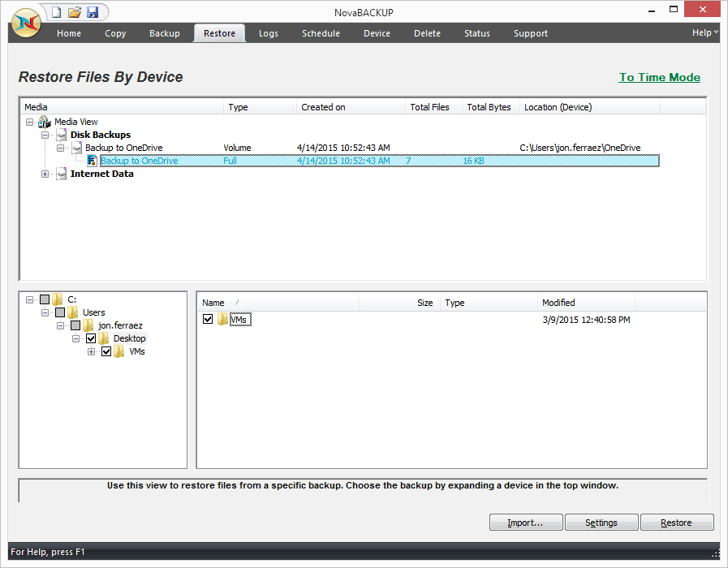Switch to the Backup tab

165,33
